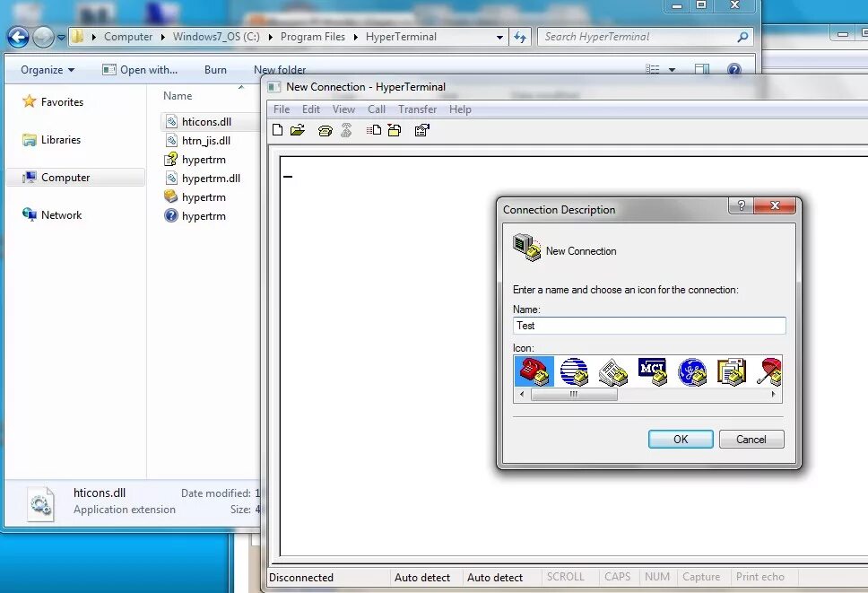
Task: Select the MCI connection icon
Action: click(x=652, y=371)
